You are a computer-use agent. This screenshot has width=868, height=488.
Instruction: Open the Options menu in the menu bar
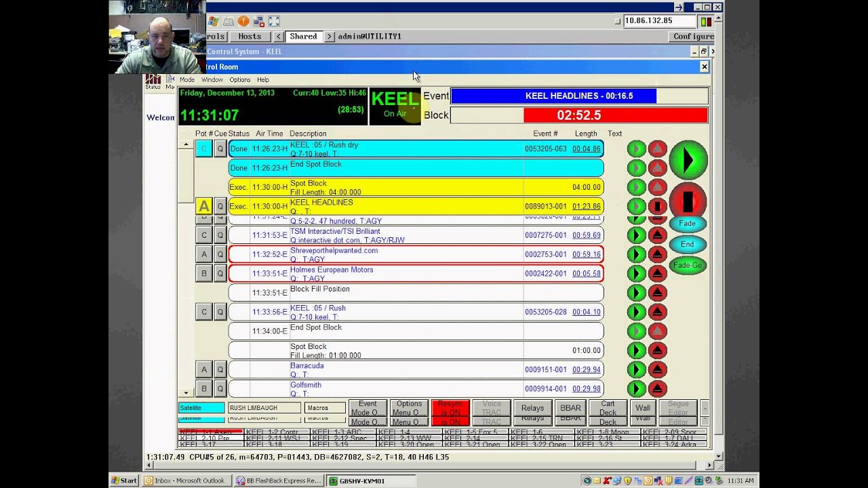(x=240, y=80)
